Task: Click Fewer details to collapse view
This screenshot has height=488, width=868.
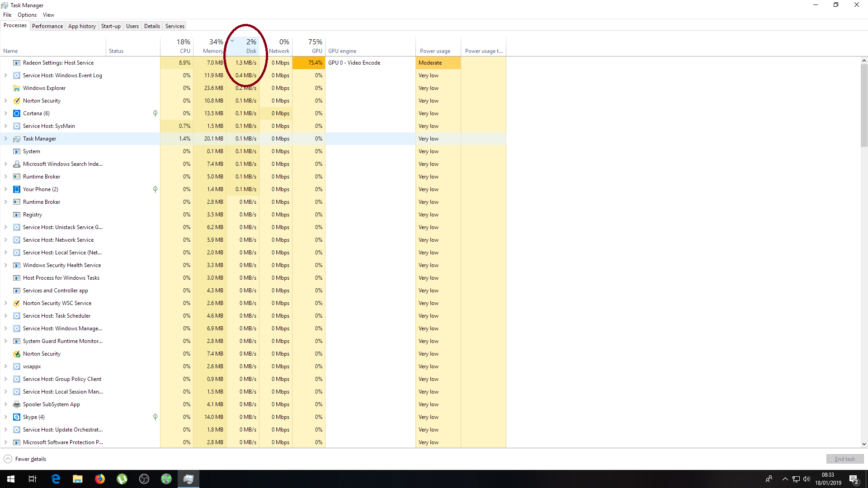Action: (25, 459)
